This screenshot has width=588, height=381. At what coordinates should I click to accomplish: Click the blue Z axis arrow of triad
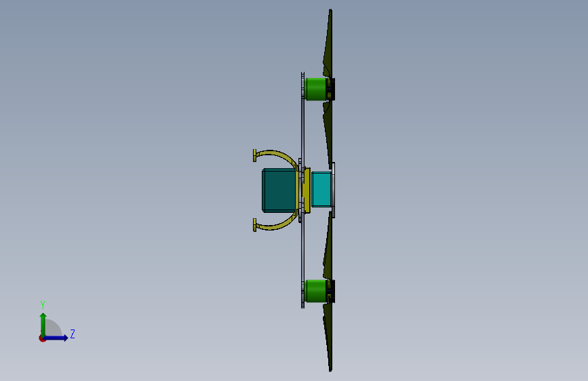(56, 338)
